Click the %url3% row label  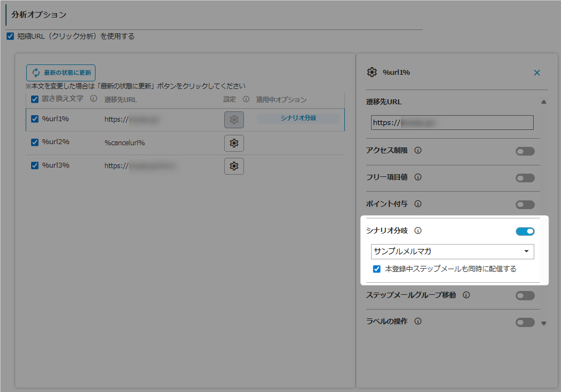56,165
